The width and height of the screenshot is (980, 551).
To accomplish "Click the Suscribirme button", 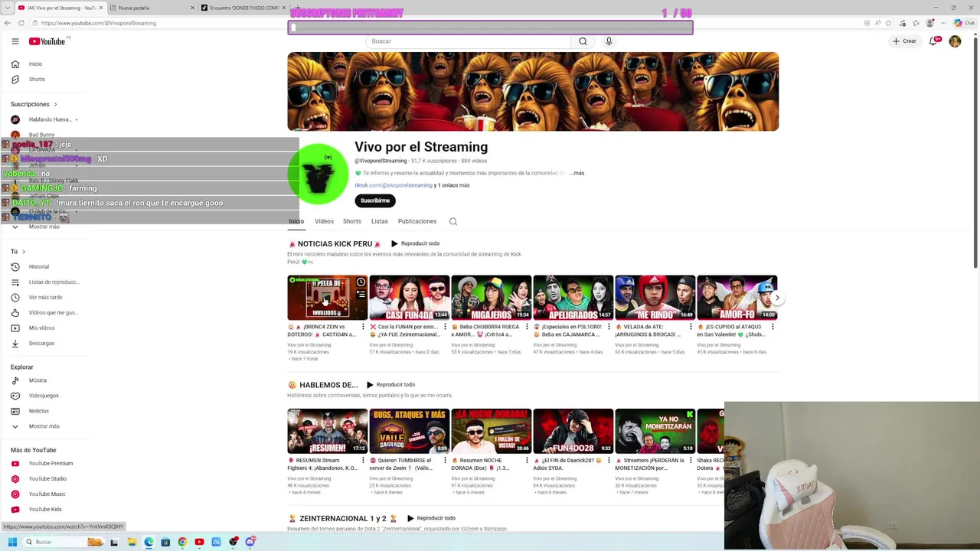I will (375, 201).
